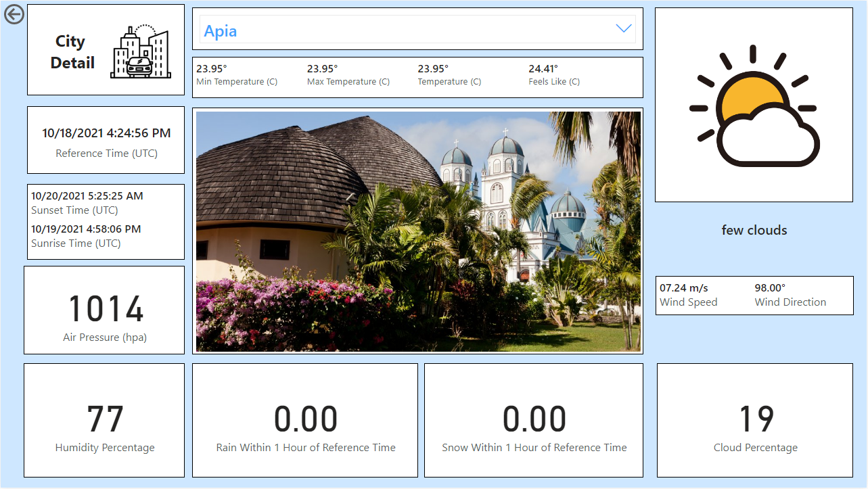The height and width of the screenshot is (489, 868).
Task: Open the Apia city selection dropdown
Action: point(417,29)
